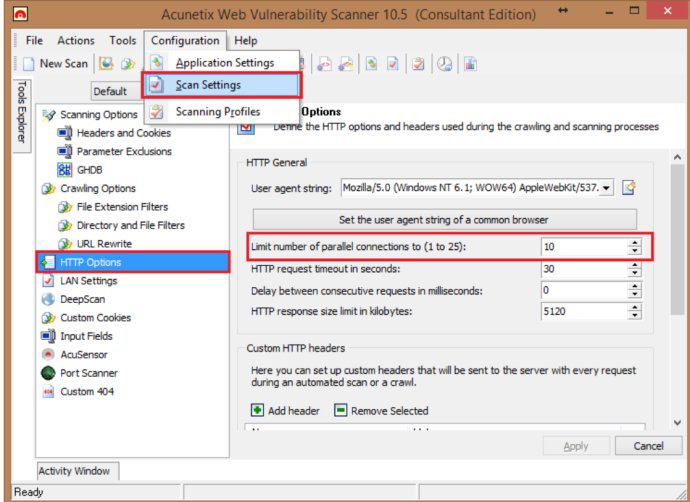Click the Remove Selected header icon
690x502 pixels.
[341, 410]
